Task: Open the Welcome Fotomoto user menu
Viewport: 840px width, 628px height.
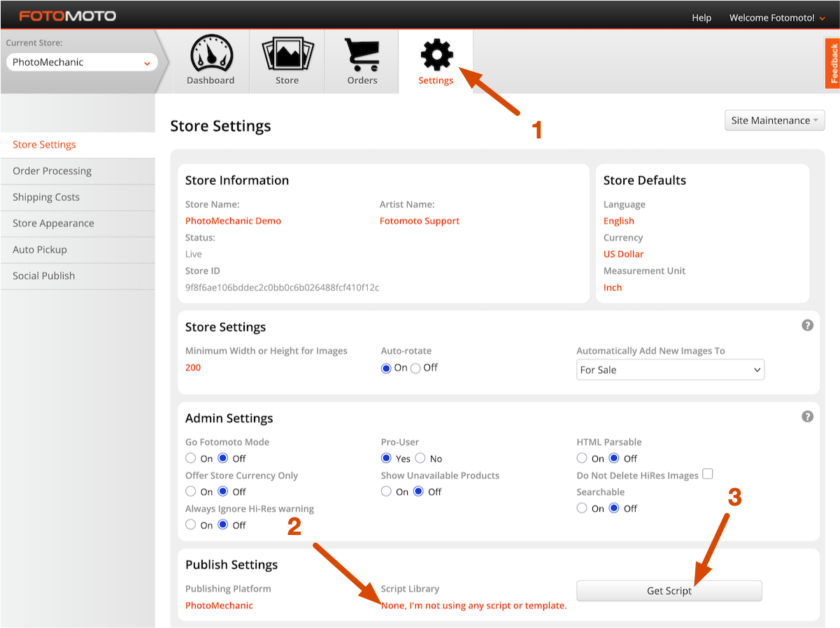Action: click(777, 17)
